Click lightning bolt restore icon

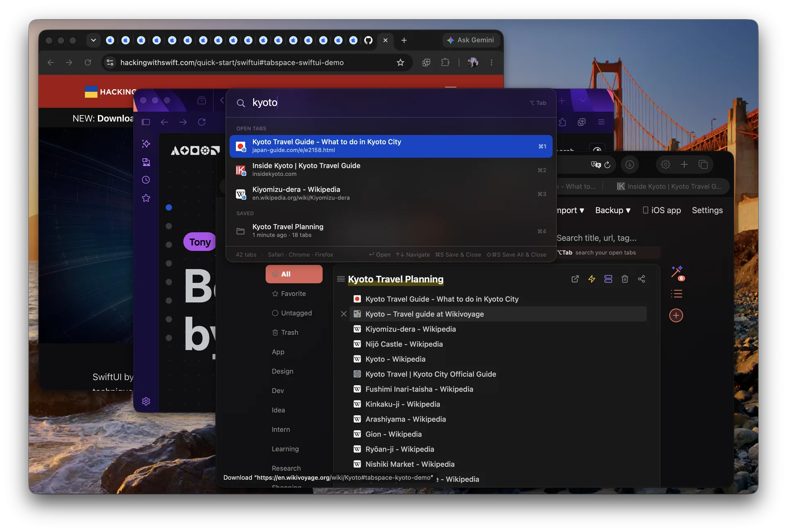(x=591, y=279)
